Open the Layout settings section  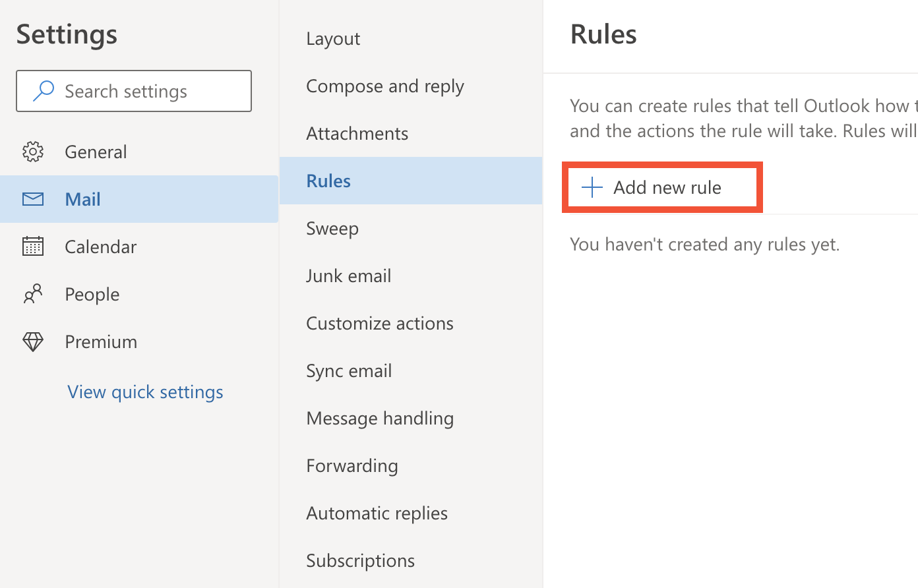(x=333, y=38)
